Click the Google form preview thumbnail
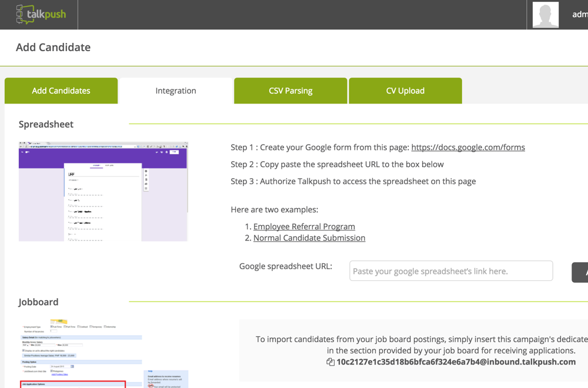Screen dimensions: 588x388 103,192
